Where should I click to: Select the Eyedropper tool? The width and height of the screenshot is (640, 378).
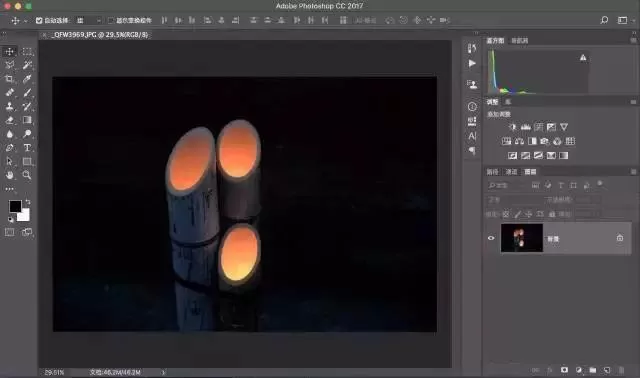coord(27,79)
